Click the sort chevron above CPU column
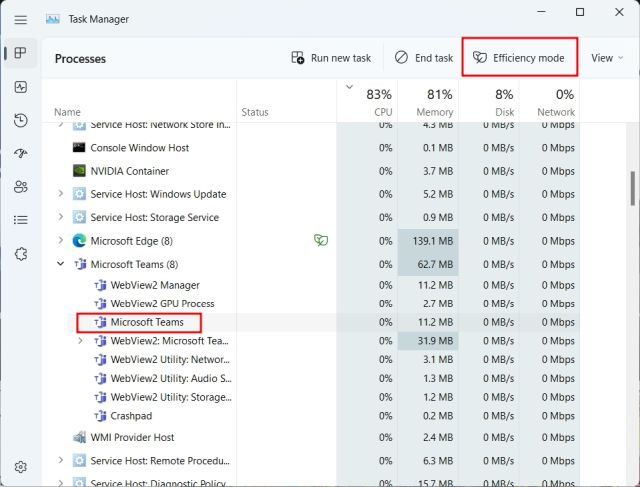This screenshot has width=640, height=487. coord(349,87)
